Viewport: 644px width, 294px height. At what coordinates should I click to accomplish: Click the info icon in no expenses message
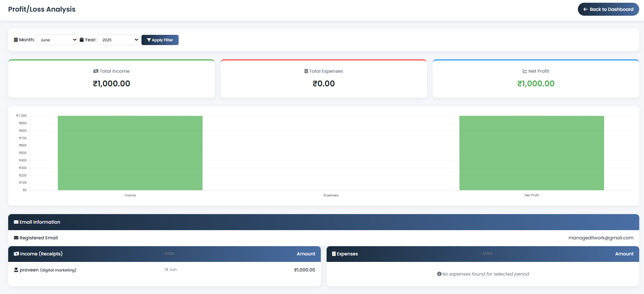(439, 274)
